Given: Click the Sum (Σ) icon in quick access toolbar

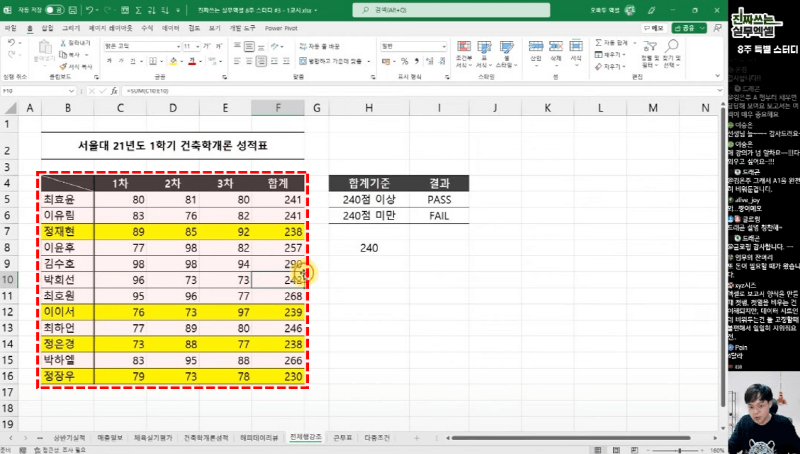Looking at the screenshot, I should click(x=138, y=10).
